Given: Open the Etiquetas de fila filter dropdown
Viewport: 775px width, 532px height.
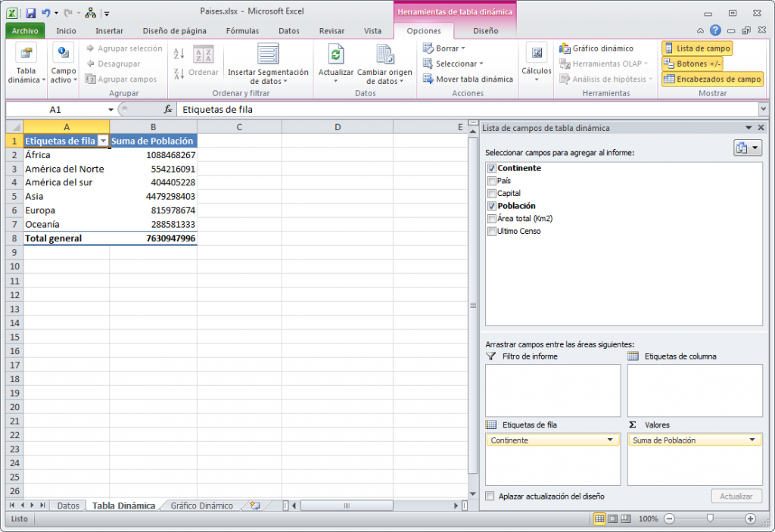Looking at the screenshot, I should [x=103, y=141].
